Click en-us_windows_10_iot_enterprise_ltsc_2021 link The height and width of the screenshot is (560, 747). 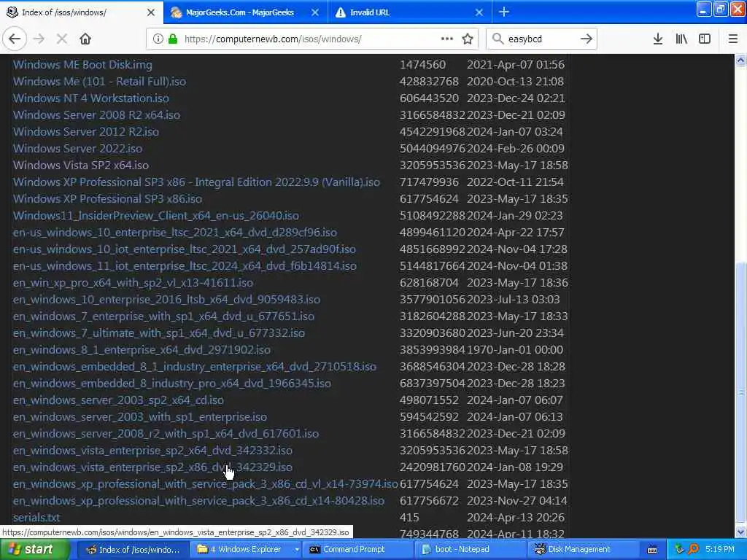click(185, 249)
